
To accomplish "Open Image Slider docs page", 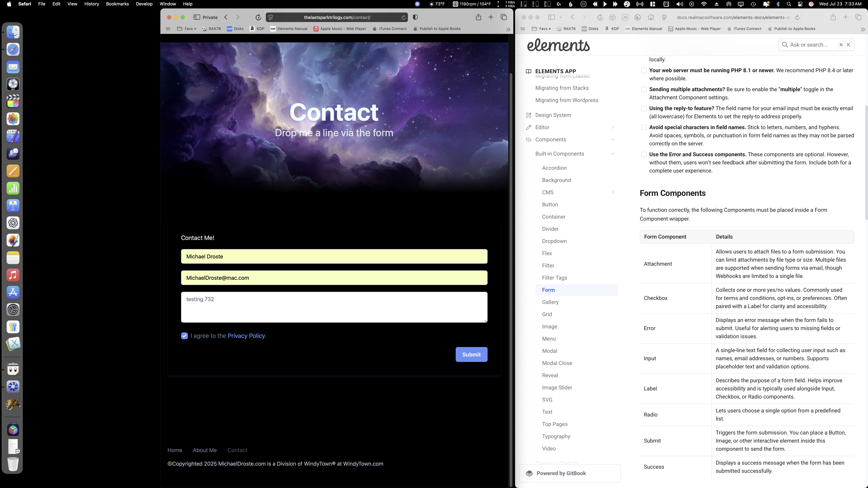I will click(557, 388).
